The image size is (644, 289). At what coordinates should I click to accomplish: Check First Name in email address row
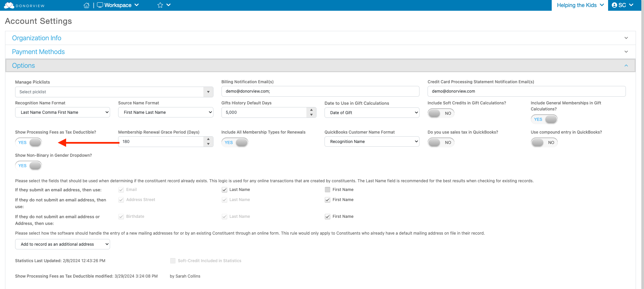tap(328, 190)
